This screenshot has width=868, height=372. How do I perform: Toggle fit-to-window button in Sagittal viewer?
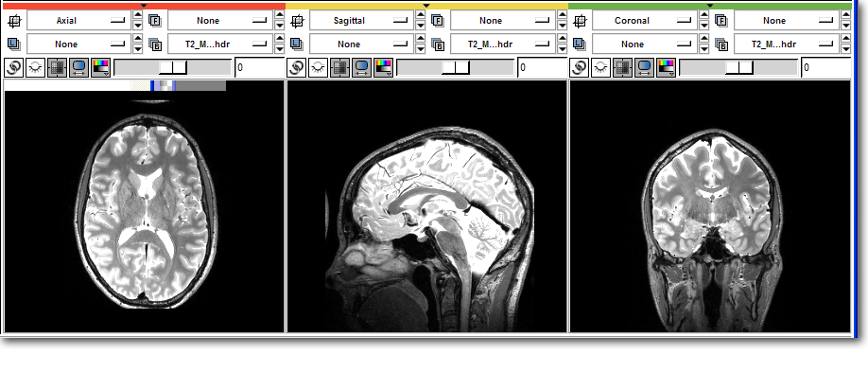[362, 67]
